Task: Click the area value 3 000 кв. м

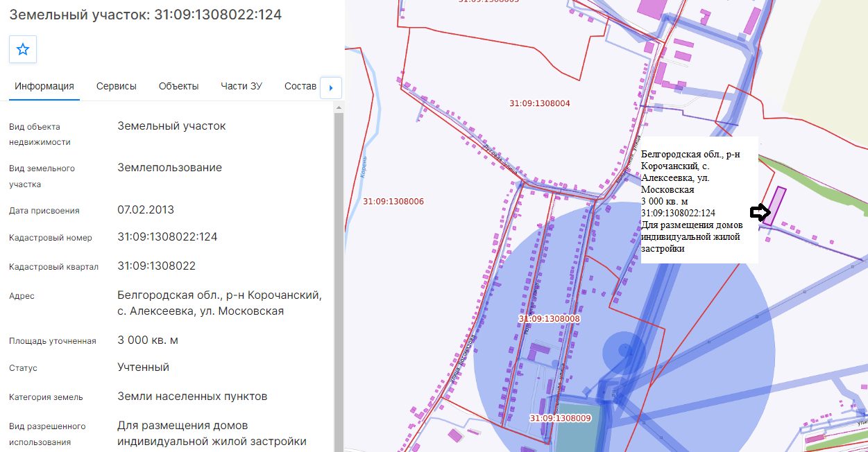Action: pos(148,340)
